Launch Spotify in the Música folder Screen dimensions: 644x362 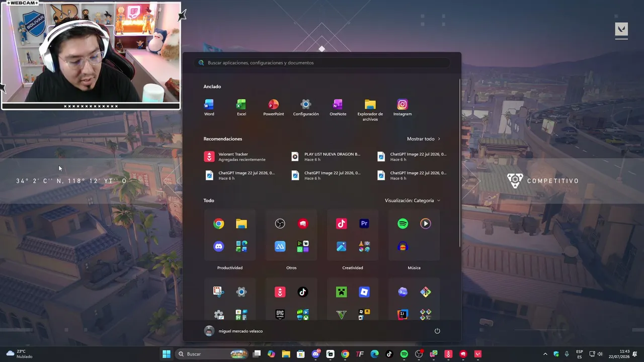coord(403,224)
